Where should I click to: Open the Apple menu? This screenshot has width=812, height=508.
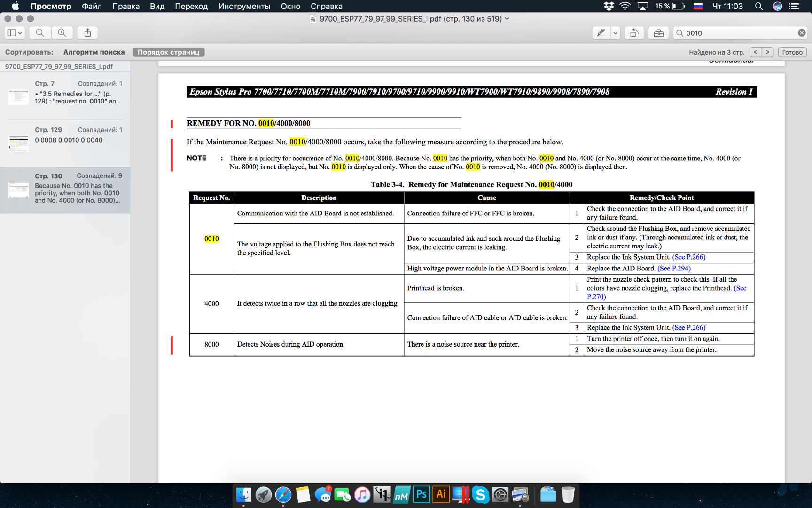(x=15, y=6)
